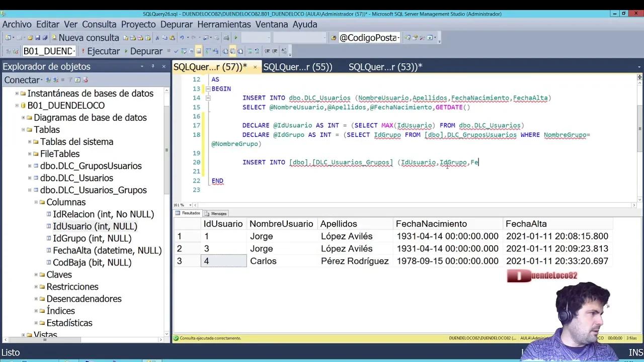Pin the Explorador de objetos panel
Image resolution: width=644 pixels, height=362 pixels.
click(x=153, y=66)
